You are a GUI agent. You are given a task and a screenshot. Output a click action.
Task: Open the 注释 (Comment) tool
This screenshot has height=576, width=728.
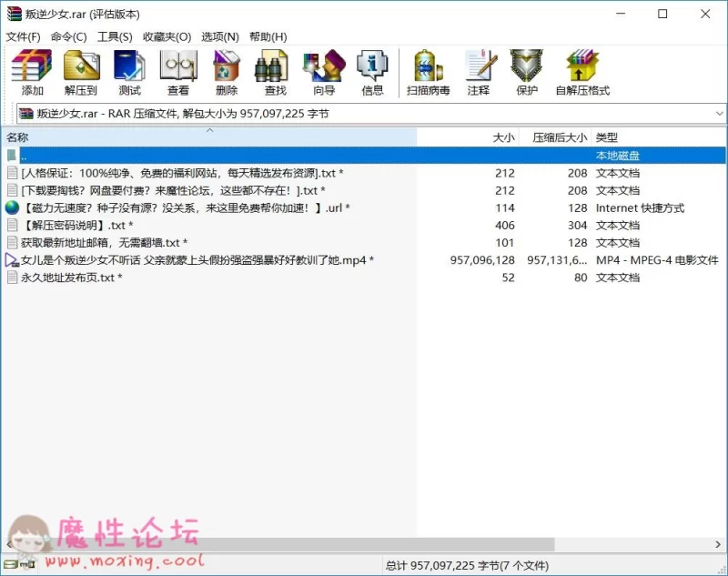click(480, 66)
